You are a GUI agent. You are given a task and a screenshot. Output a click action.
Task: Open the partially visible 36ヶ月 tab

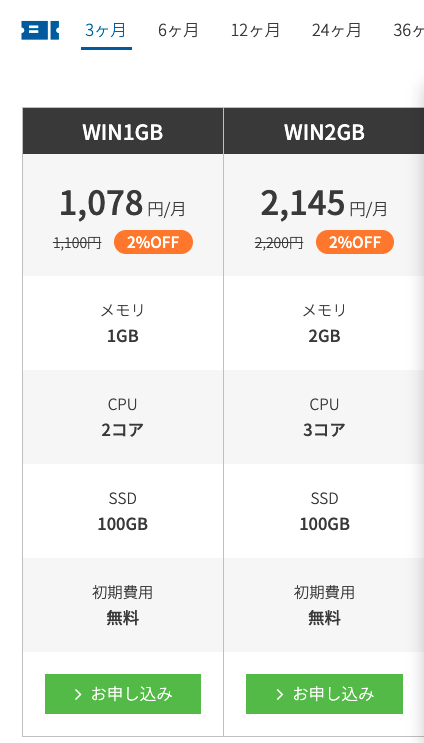(408, 31)
